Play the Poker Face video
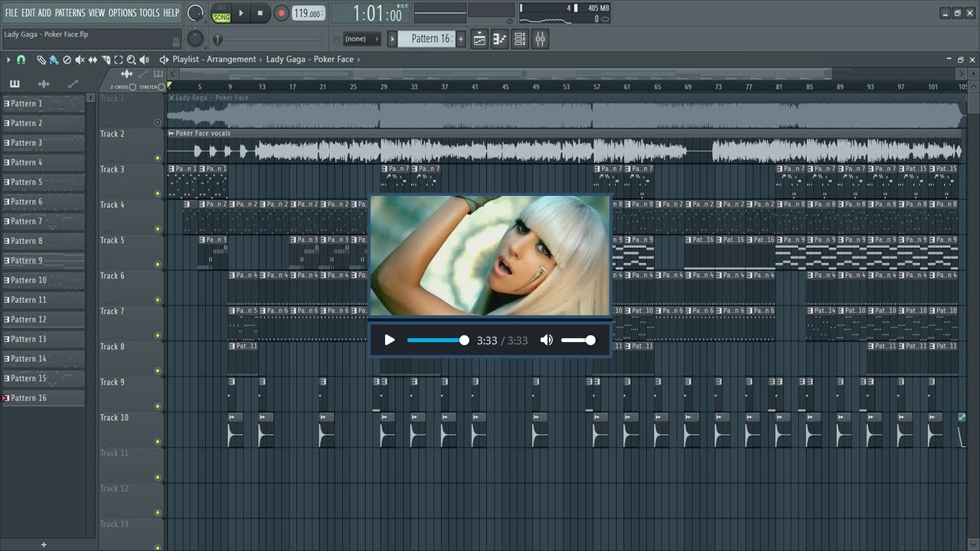The width and height of the screenshot is (980, 551). coord(390,340)
